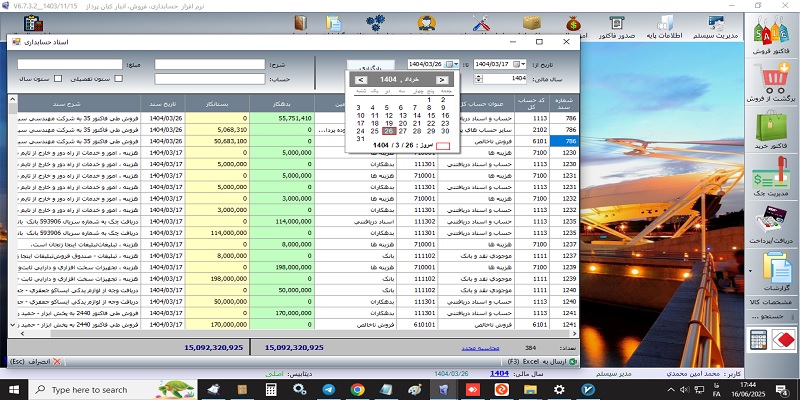The image size is (800, 400).
Task: Toggle the ستون سال checkbox
Action: [x=58, y=79]
